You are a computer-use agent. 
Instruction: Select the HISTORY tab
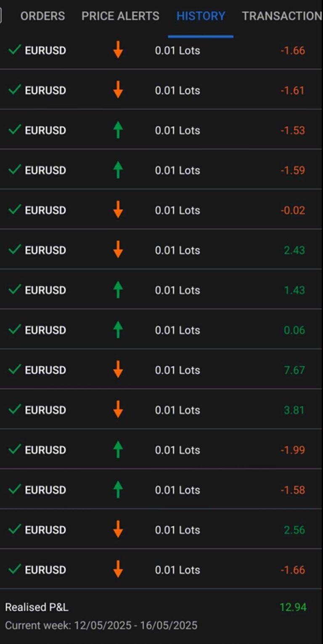(x=201, y=16)
